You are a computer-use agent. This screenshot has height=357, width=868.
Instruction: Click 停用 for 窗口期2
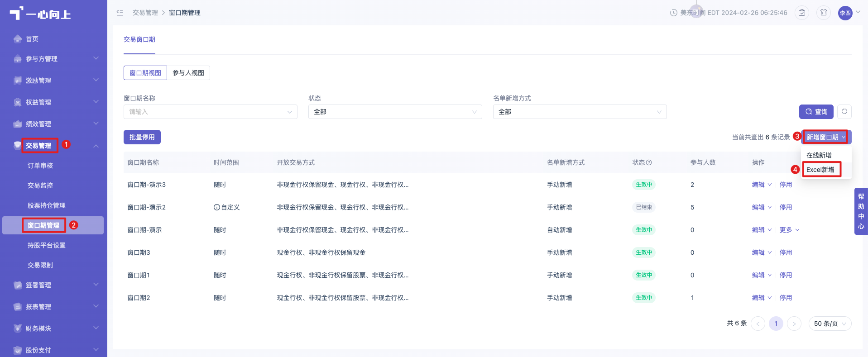point(786,298)
